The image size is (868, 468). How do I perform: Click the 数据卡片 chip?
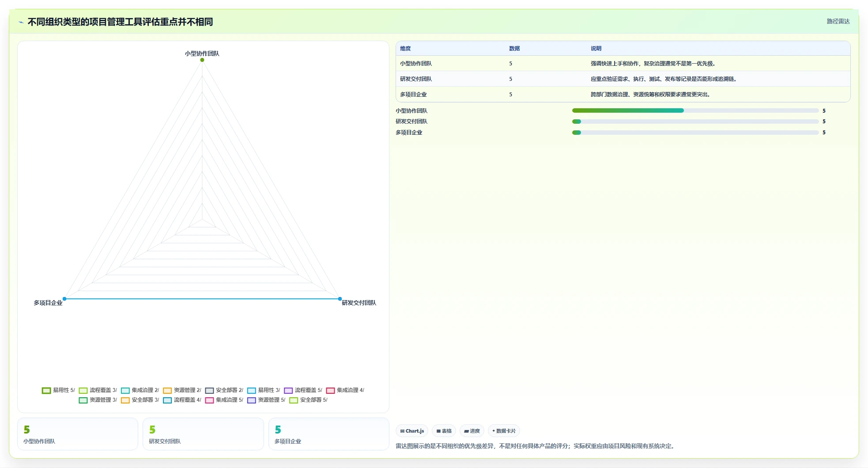click(x=504, y=431)
